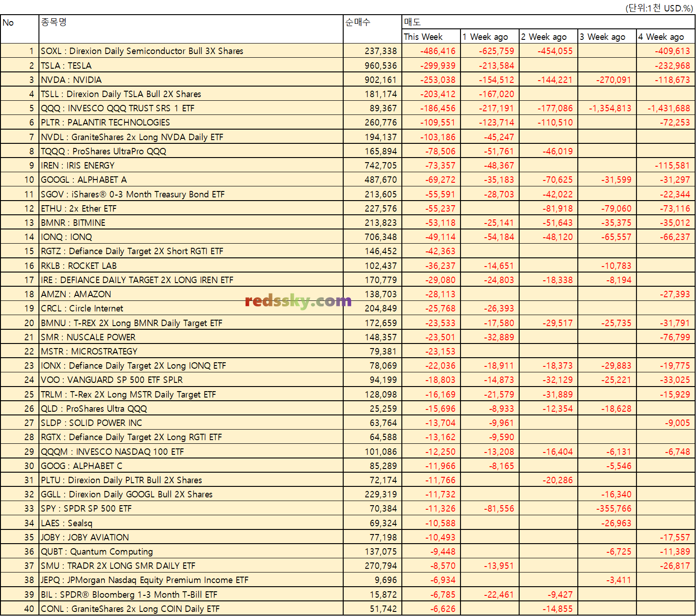
Task: Select SOXL This Week value -486,416
Action: pos(438,51)
